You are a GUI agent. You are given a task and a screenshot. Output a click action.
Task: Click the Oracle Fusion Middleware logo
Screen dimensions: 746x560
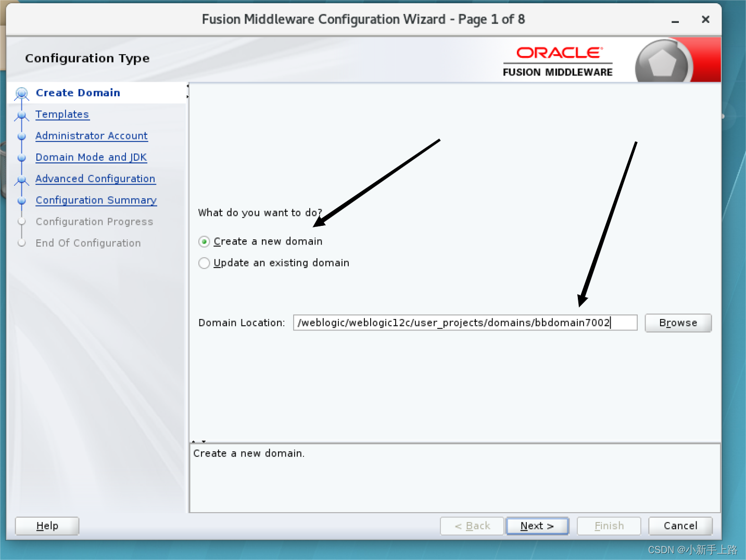point(558,61)
